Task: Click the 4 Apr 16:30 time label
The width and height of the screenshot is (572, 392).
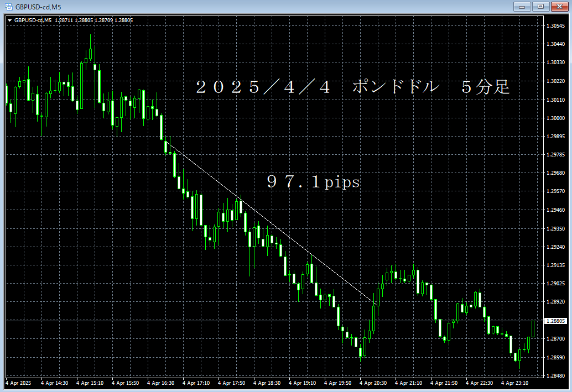Action: (x=160, y=383)
